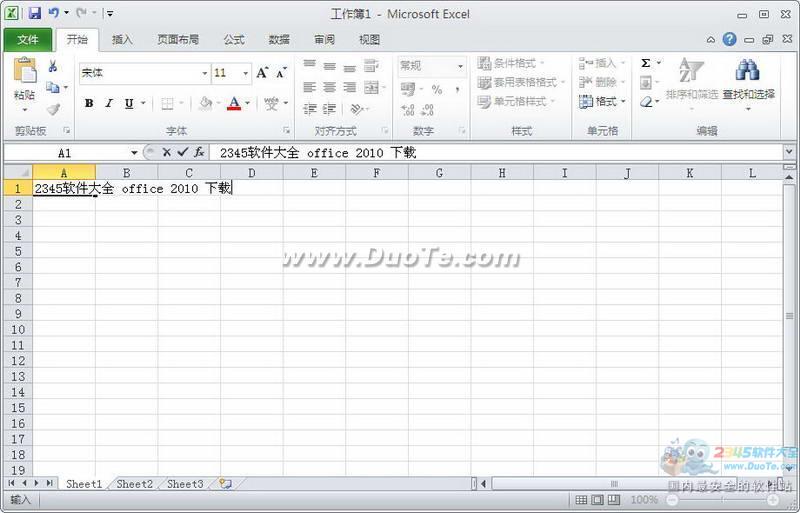Confirm the entry with checkmark button
Viewport: 800px width, 513px height.
183,152
